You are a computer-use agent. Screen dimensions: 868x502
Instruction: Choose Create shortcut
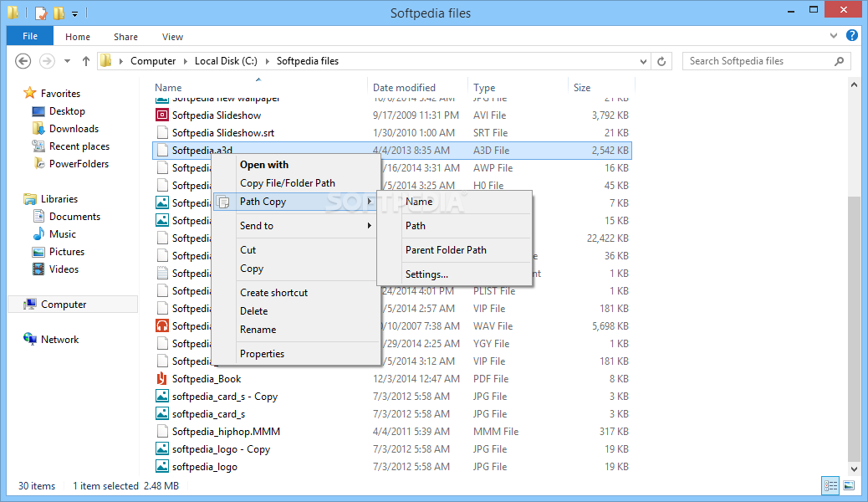pos(273,293)
